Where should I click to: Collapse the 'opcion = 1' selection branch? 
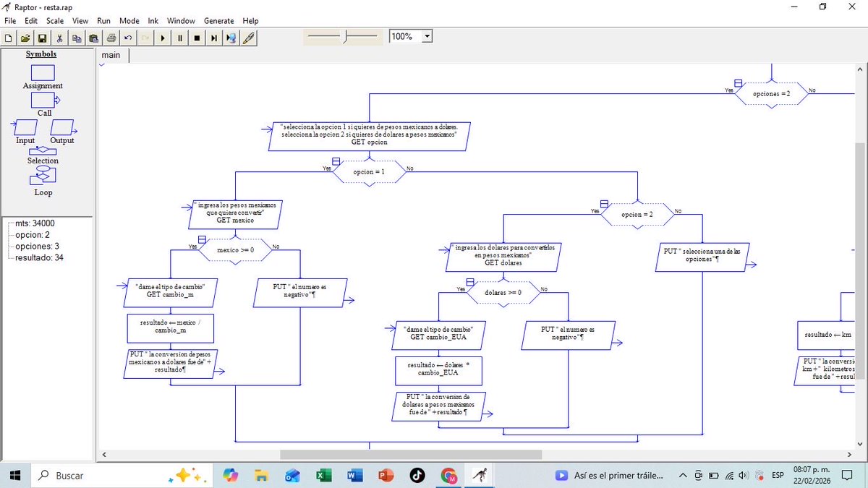coord(336,161)
